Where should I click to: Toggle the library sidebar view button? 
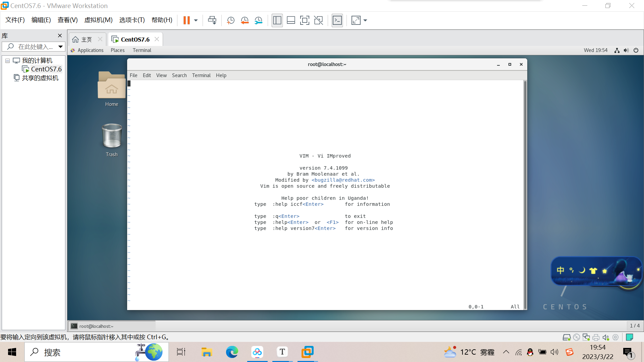click(277, 20)
